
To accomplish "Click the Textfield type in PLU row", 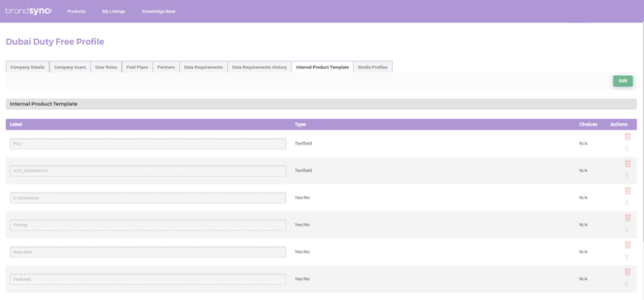I will 303,144.
